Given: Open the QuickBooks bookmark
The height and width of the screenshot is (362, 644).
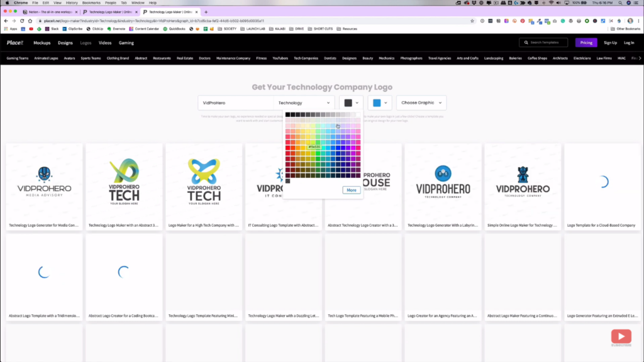Looking at the screenshot, I should coord(174,29).
